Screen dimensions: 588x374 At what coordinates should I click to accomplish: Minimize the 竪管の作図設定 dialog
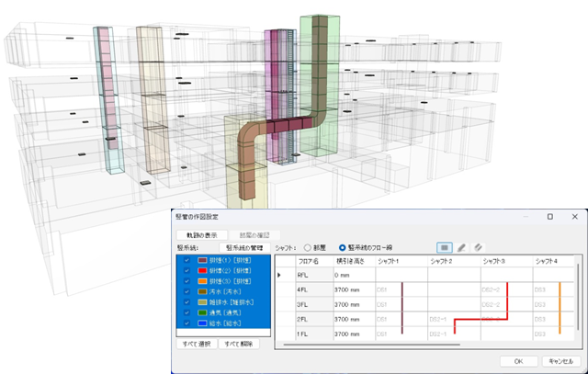(x=526, y=217)
